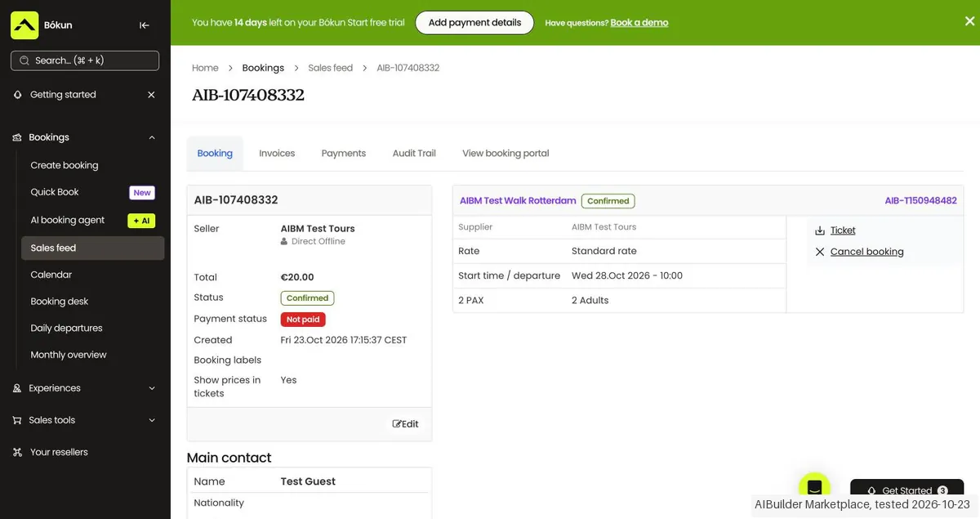Screen dimensions: 980x519
Task: Click the Sales tools cart icon
Action: point(17,420)
